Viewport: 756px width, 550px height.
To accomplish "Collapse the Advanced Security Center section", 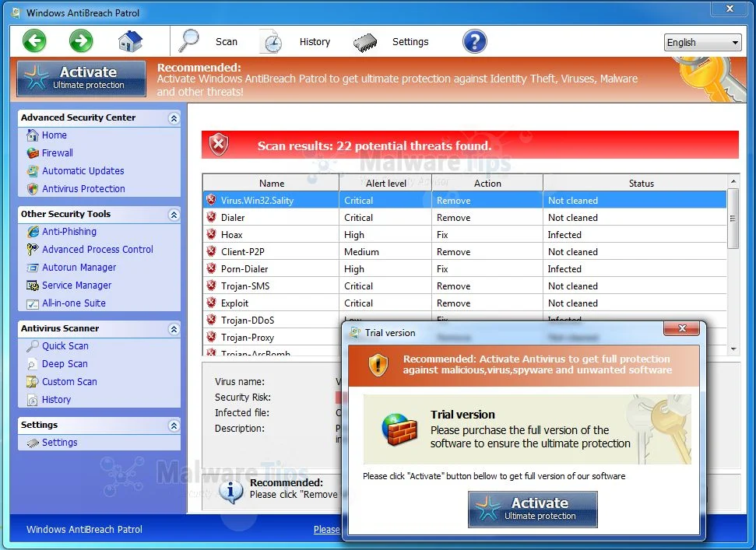I will click(174, 118).
